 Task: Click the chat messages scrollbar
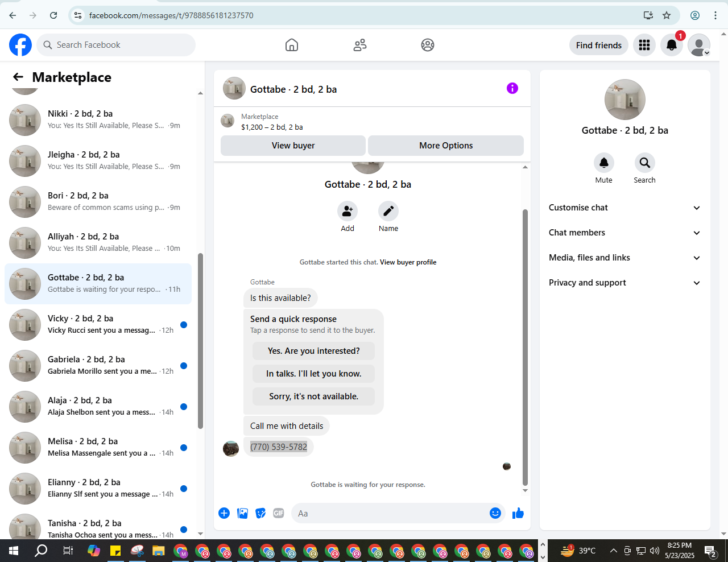point(525,347)
